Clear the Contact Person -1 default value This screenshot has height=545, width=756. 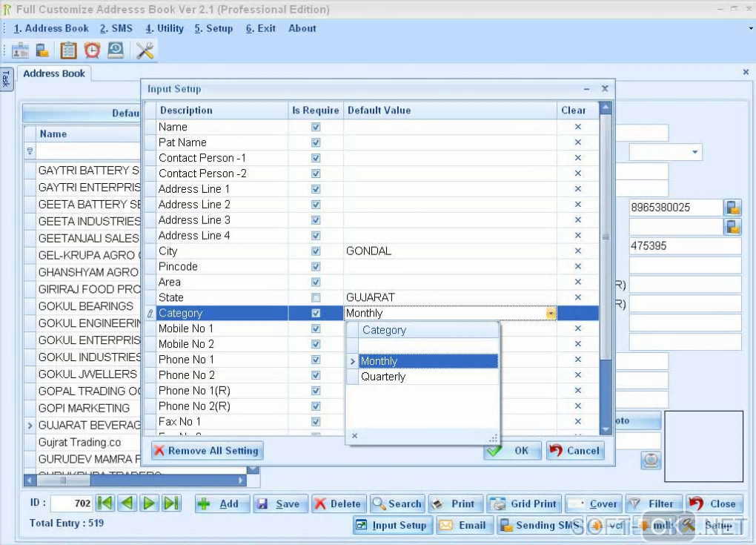(577, 158)
